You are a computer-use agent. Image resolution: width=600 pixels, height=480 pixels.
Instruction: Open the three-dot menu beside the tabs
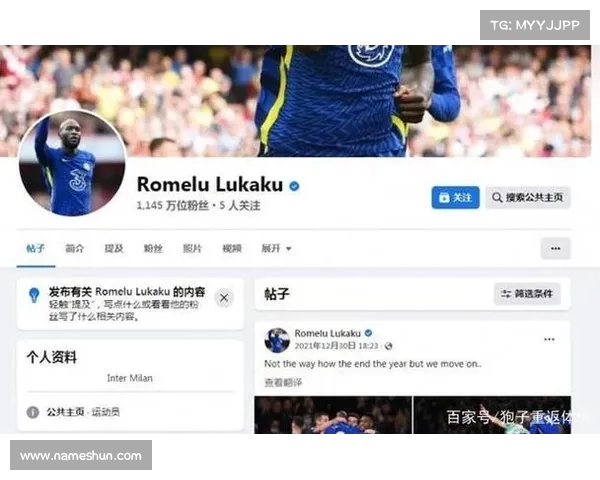coord(556,248)
